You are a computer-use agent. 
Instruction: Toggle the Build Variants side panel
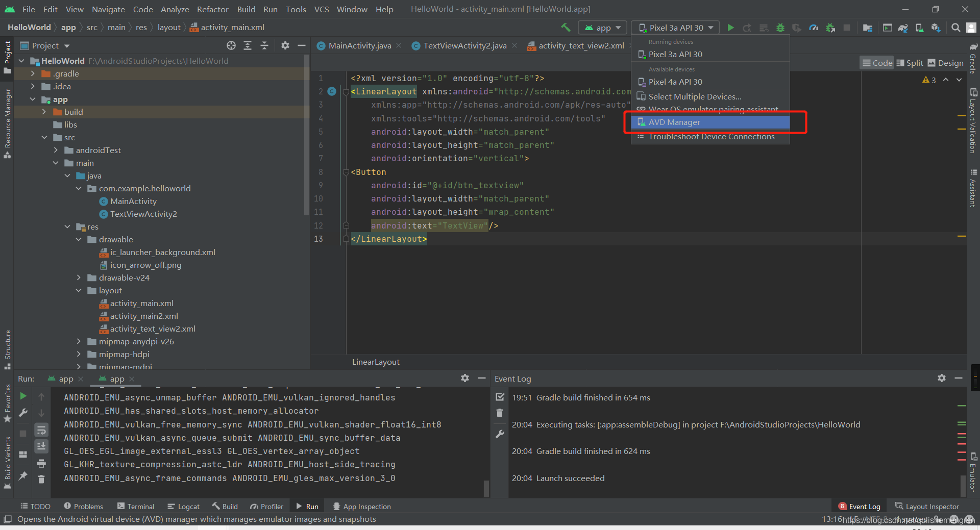[7, 463]
